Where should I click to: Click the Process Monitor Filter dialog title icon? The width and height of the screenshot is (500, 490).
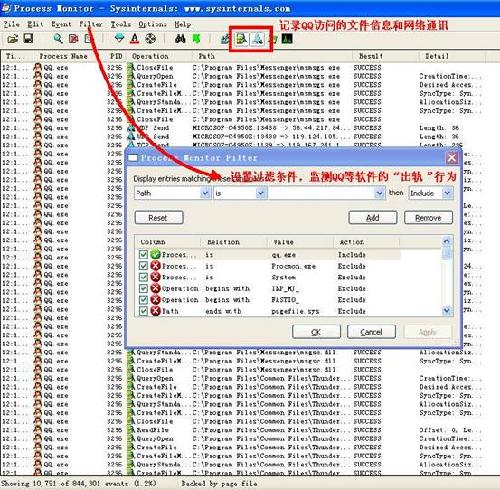pyautogui.click(x=133, y=158)
